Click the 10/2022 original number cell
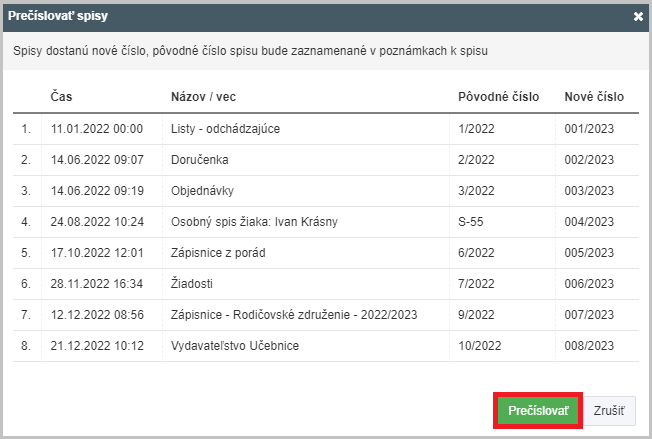This screenshot has height=439, width=652. [479, 346]
